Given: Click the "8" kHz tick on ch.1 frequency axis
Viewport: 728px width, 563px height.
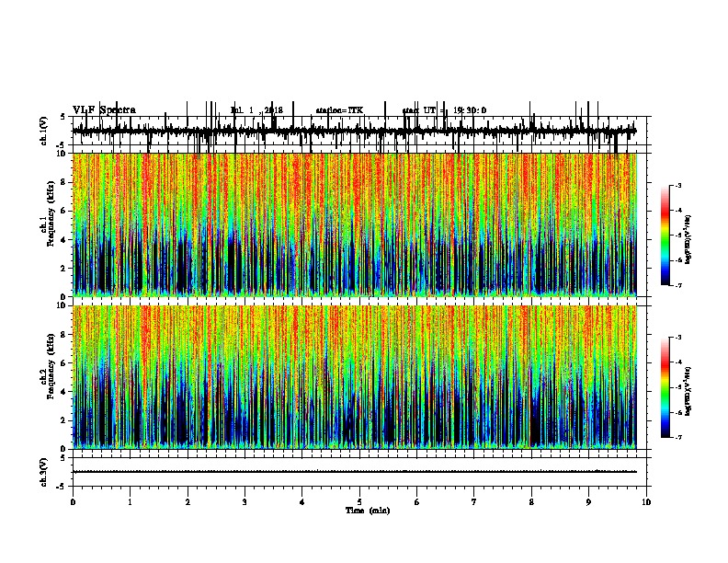Looking at the screenshot, I should (x=64, y=182).
